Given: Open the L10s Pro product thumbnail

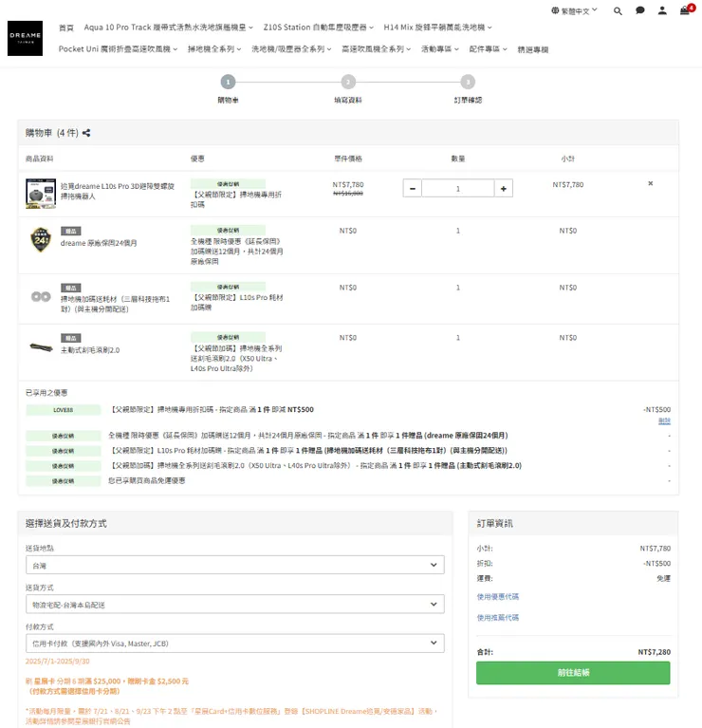Looking at the screenshot, I should pyautogui.click(x=41, y=194).
